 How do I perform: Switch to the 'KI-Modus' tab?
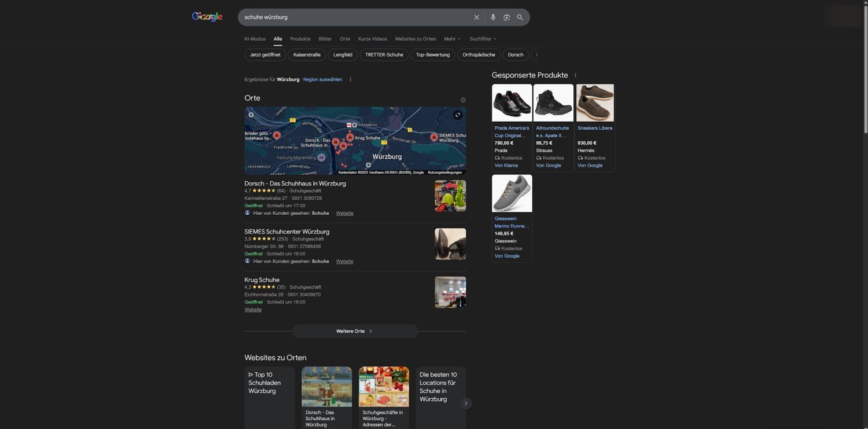(255, 39)
